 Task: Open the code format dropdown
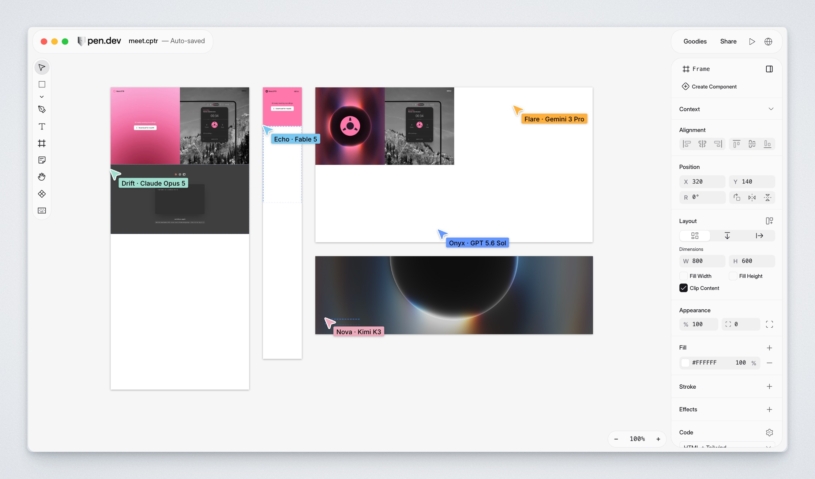tap(727, 446)
